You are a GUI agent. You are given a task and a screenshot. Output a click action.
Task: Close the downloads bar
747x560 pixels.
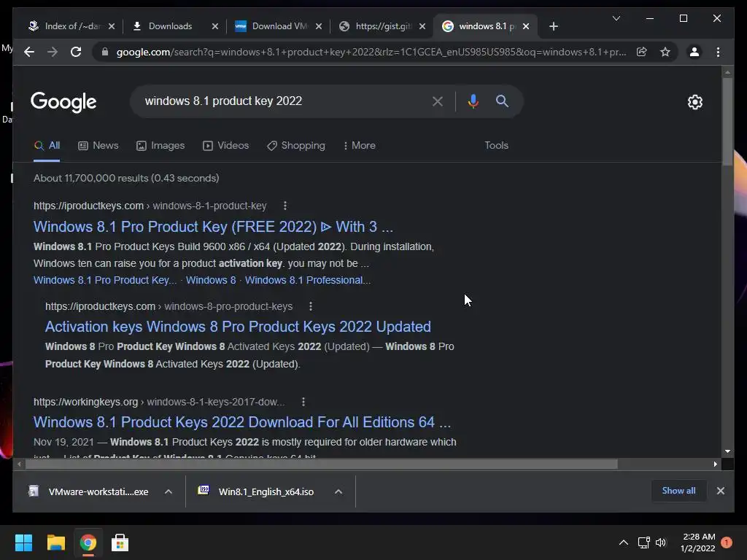[720, 491]
